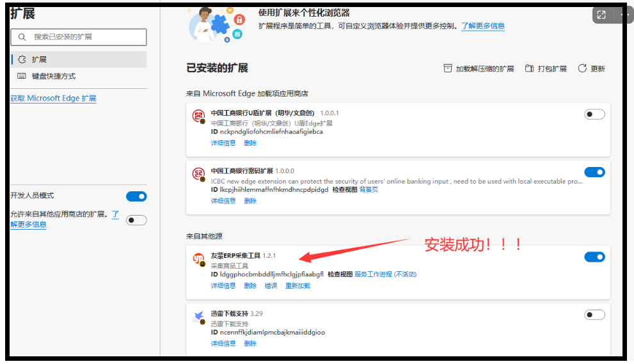Open 服务工作进程 (不活动) link

tap(385, 274)
